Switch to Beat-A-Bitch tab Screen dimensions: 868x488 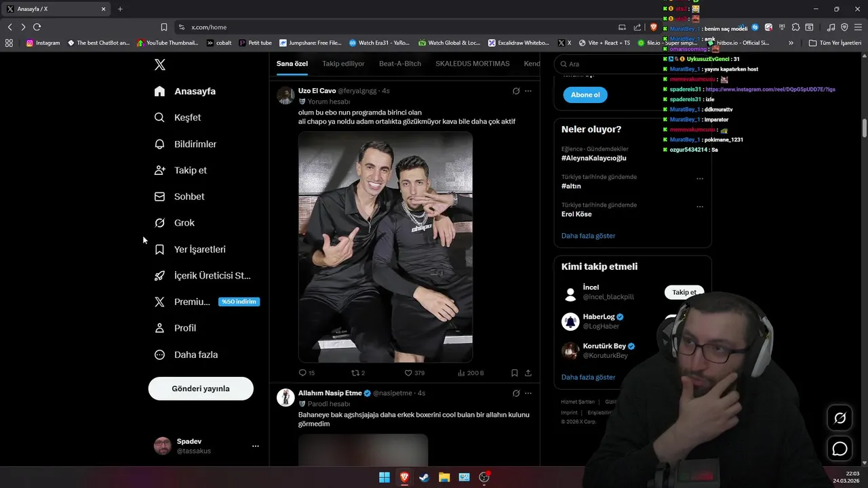click(400, 64)
